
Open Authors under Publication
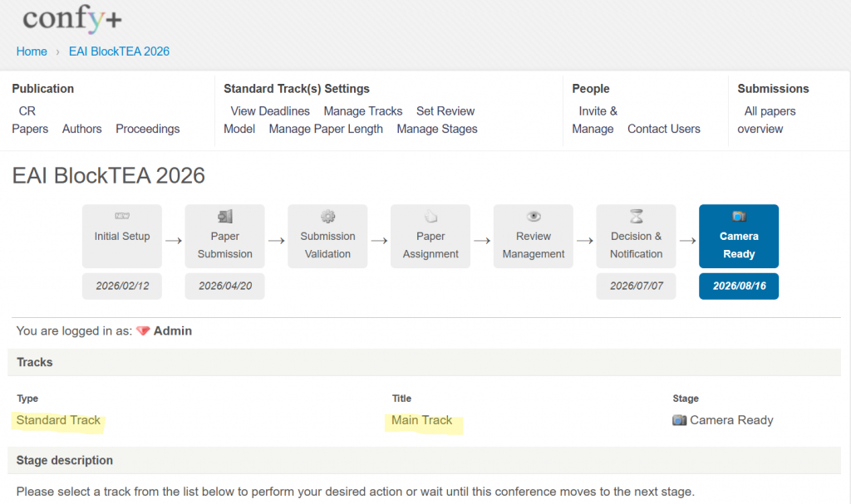click(x=82, y=130)
